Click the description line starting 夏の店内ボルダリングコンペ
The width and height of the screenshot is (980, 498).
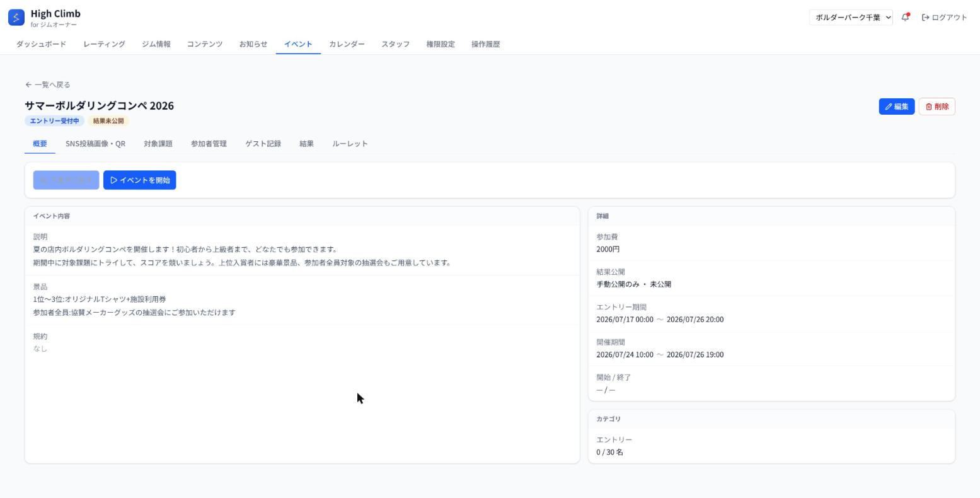(x=185, y=250)
